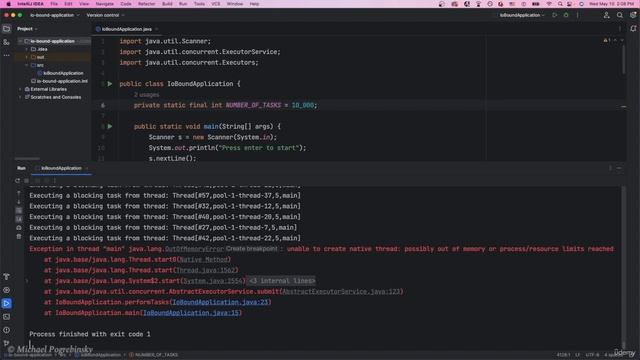
Task: Open the Code menu
Action: coord(126,4)
